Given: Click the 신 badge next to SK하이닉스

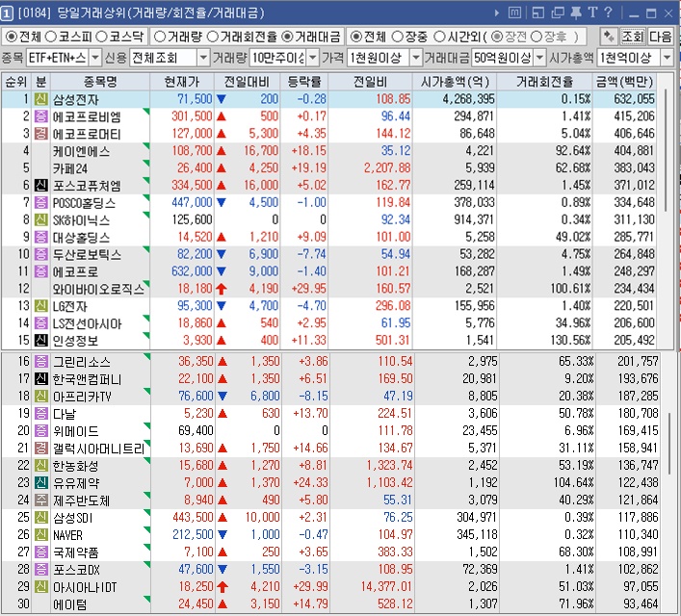Looking at the screenshot, I should (x=40, y=220).
